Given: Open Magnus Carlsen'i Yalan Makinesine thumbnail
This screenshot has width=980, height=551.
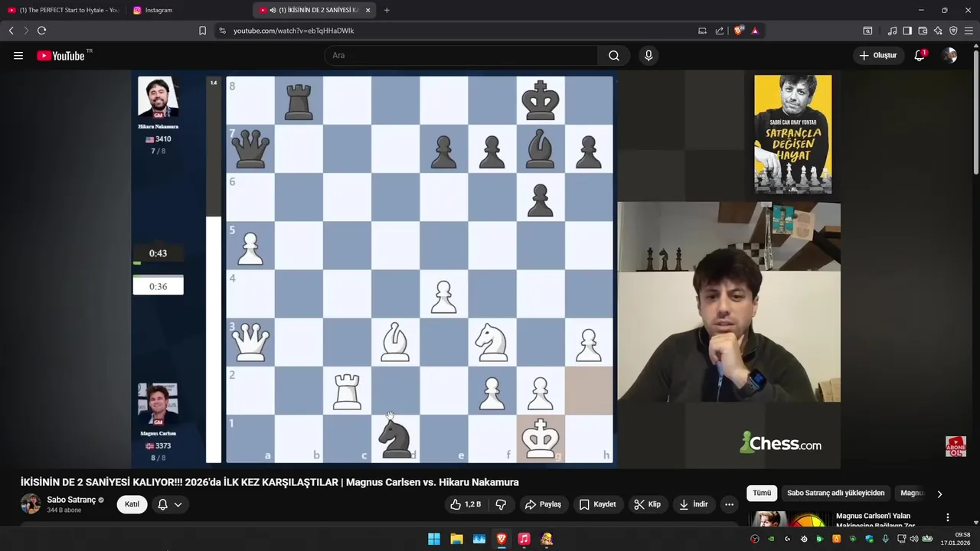Looking at the screenshot, I should point(789,520).
